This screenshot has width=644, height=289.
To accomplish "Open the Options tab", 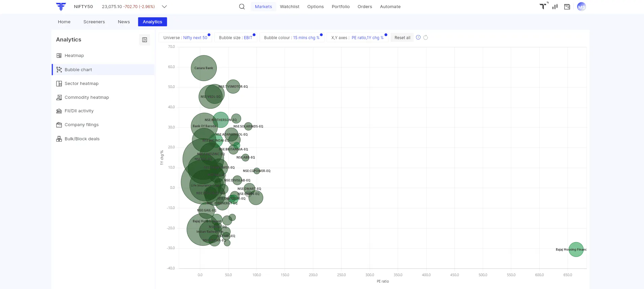I will (315, 7).
